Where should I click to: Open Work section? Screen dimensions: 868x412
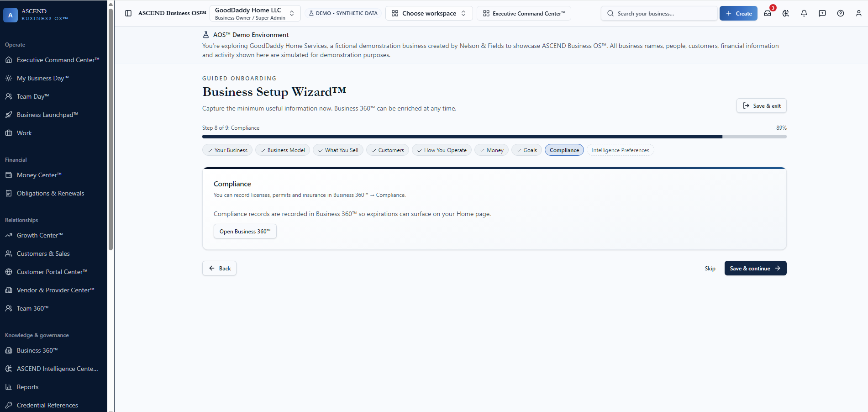tap(53, 133)
